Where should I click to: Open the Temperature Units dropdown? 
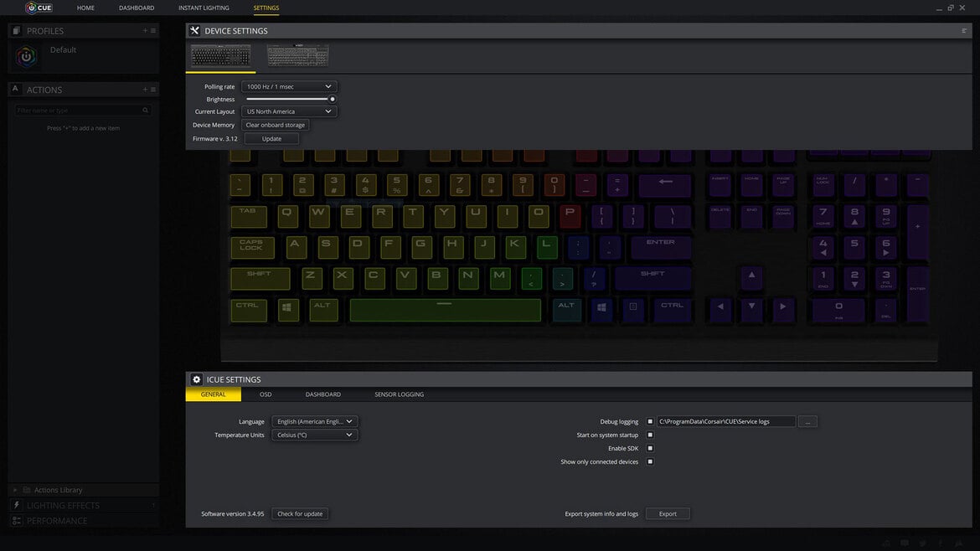pos(314,435)
